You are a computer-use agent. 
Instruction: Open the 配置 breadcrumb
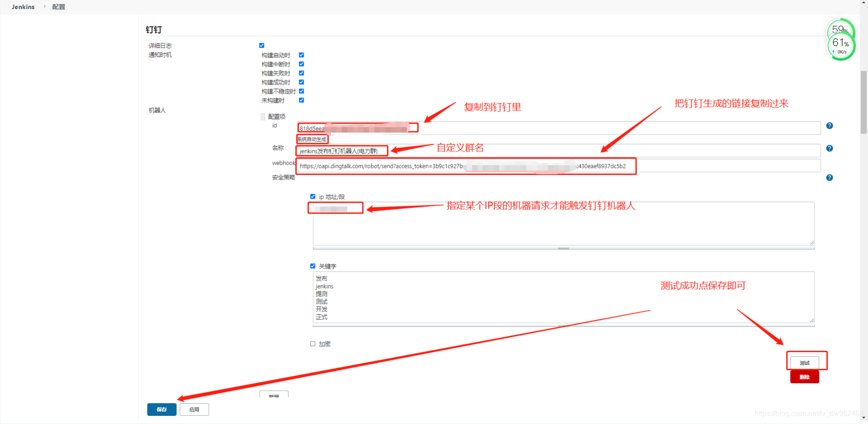59,7
